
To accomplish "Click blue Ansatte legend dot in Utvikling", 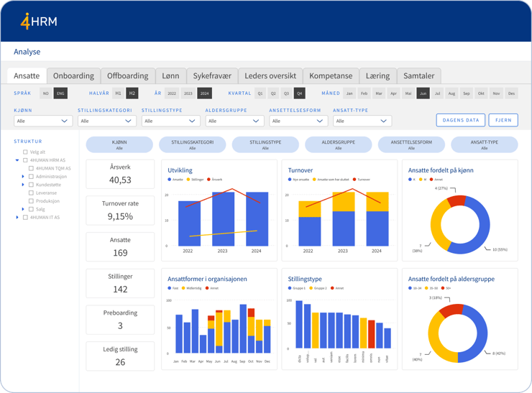I will pos(169,180).
